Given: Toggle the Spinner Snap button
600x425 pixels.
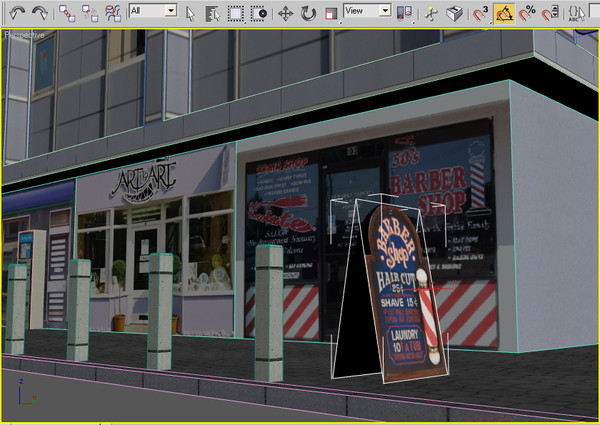Looking at the screenshot, I should [550, 14].
